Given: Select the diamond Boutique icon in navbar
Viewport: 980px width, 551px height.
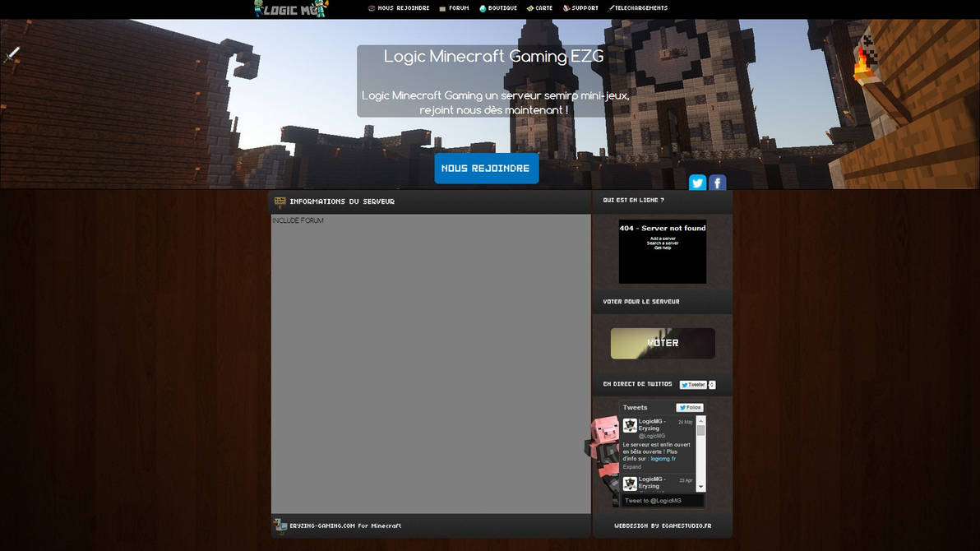Looking at the screenshot, I should [483, 7].
